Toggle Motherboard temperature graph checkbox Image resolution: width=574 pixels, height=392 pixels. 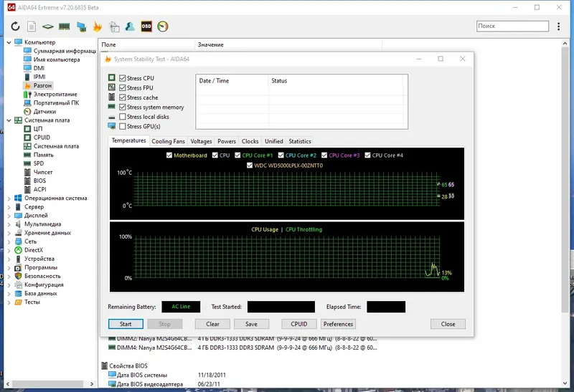(169, 156)
